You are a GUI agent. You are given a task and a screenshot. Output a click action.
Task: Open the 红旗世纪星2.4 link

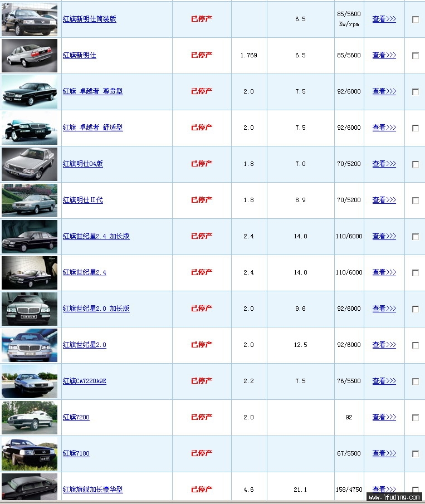pyautogui.click(x=84, y=272)
